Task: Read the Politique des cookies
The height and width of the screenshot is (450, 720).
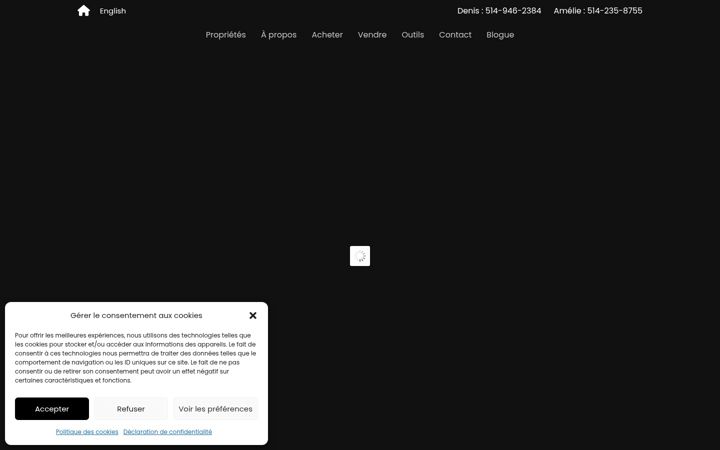Action: point(87,432)
